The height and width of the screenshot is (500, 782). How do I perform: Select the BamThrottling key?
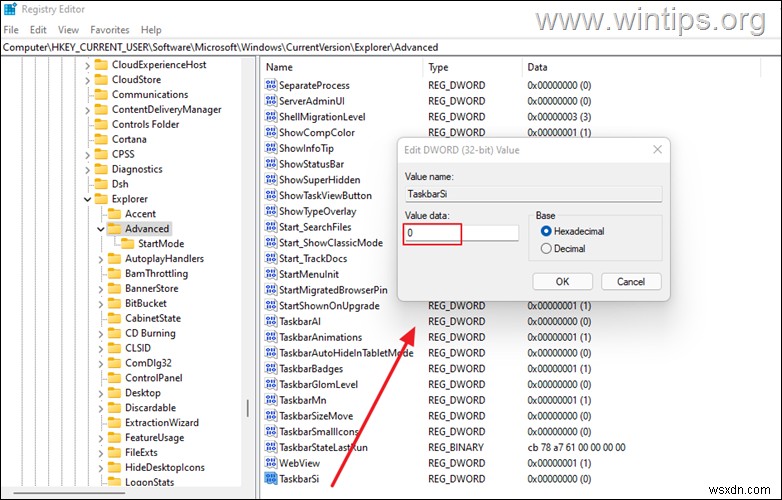[156, 274]
